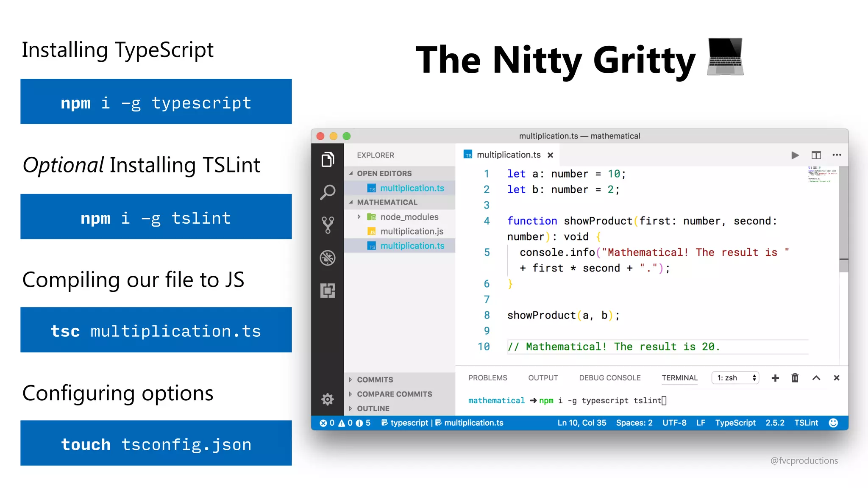This screenshot has height=488, width=868.
Task: Kill terminal with the trash icon
Action: [x=795, y=378]
